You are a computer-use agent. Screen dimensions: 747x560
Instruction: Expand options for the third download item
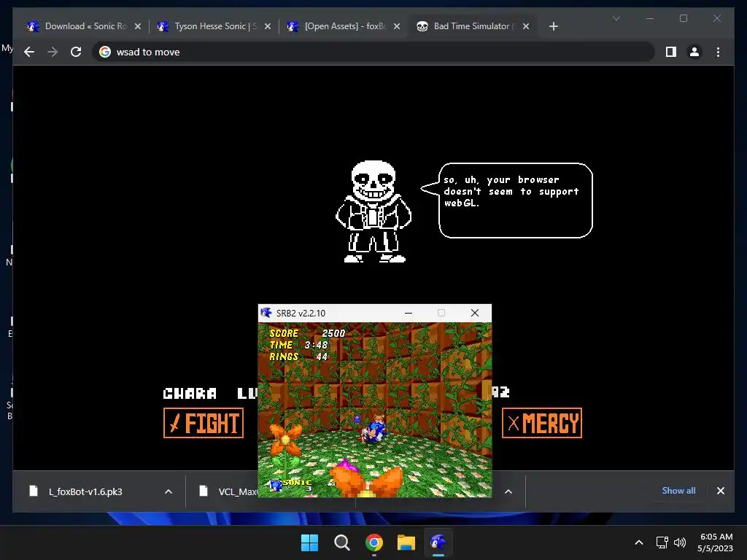pos(508,491)
